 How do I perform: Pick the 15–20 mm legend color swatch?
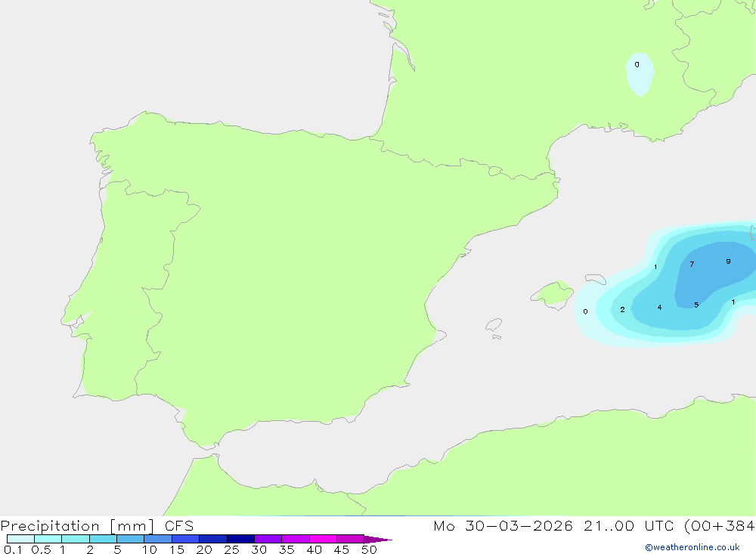point(185,539)
